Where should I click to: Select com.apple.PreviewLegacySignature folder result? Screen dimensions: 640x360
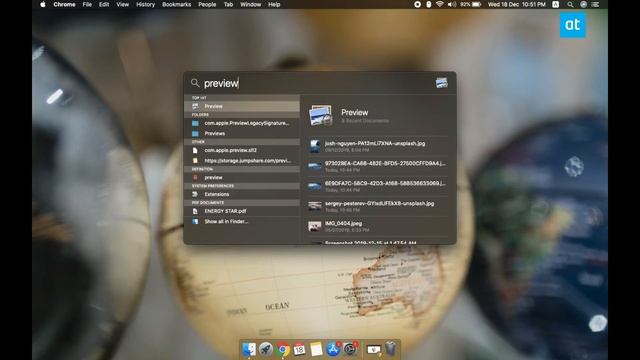(x=242, y=123)
